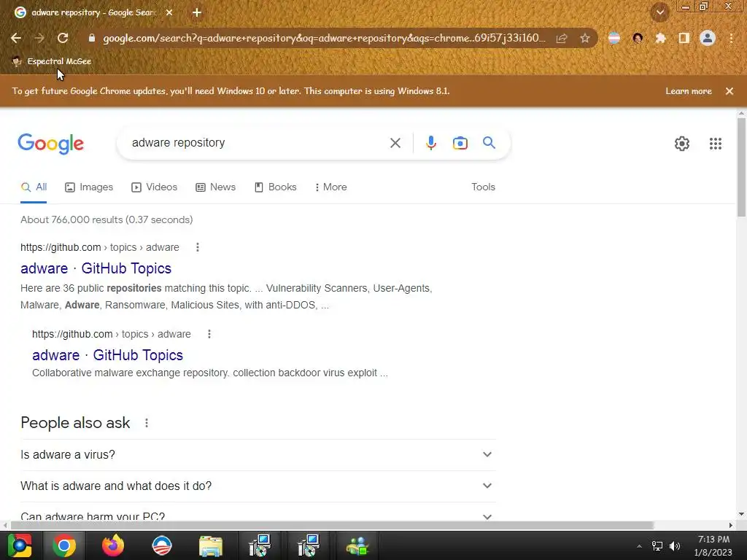
Task: Open the indented 'adware · GitHub Topics' result
Action: [x=108, y=355]
